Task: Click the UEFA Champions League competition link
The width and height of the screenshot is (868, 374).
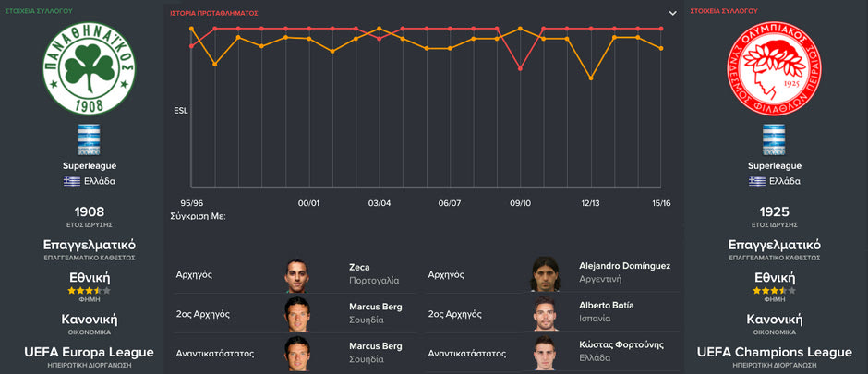Action: tap(774, 352)
